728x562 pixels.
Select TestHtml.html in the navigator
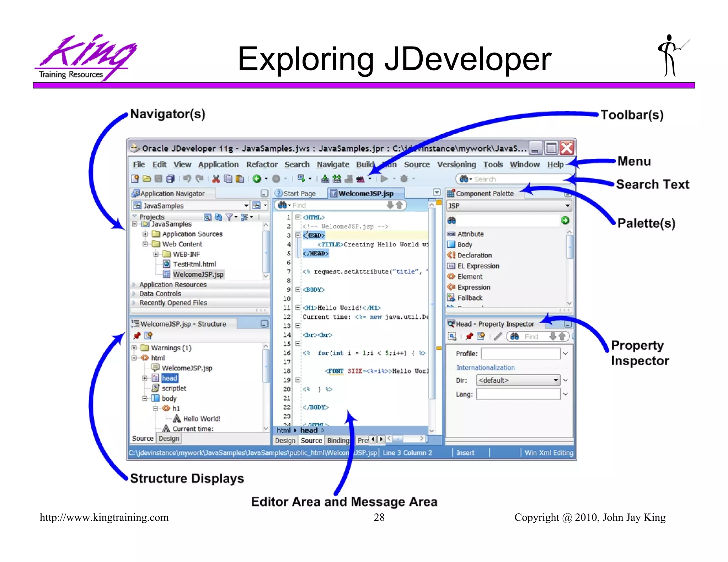tap(194, 264)
